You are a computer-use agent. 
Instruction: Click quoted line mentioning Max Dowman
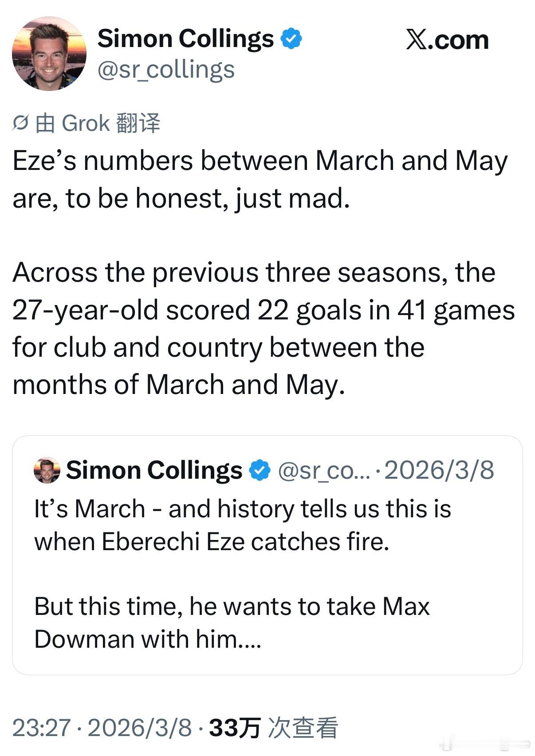point(232,622)
